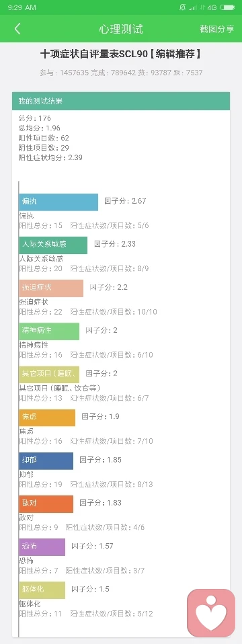Screen dimensions: 242x644
Task: Tap the 心理测试 page title
Action: [x=121, y=29]
